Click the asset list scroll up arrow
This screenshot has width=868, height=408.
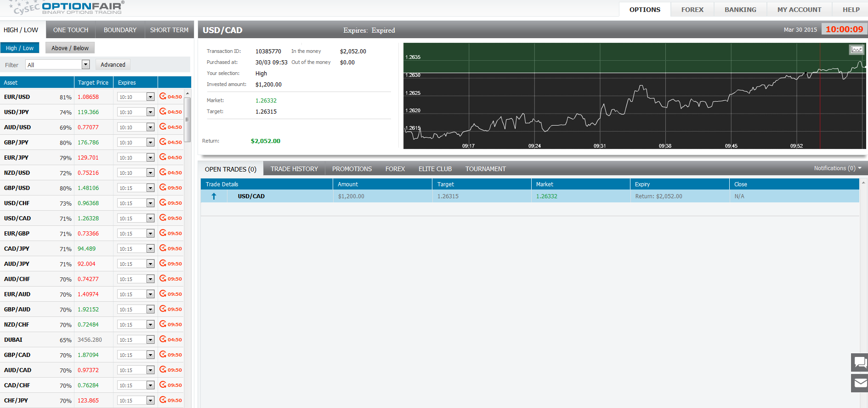tap(187, 93)
